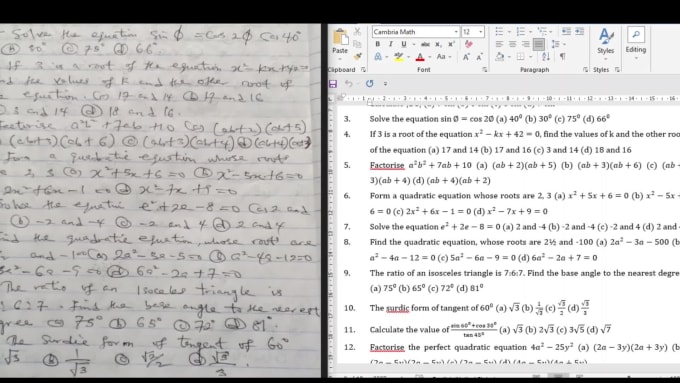The width and height of the screenshot is (680, 383).
Task: Click the word Factorise in question 5
Action: (x=387, y=165)
